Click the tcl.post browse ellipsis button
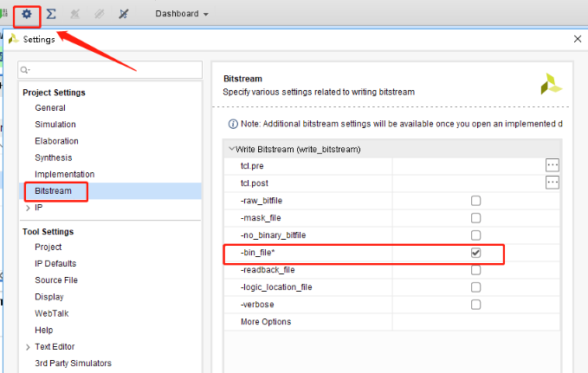 tap(552, 183)
